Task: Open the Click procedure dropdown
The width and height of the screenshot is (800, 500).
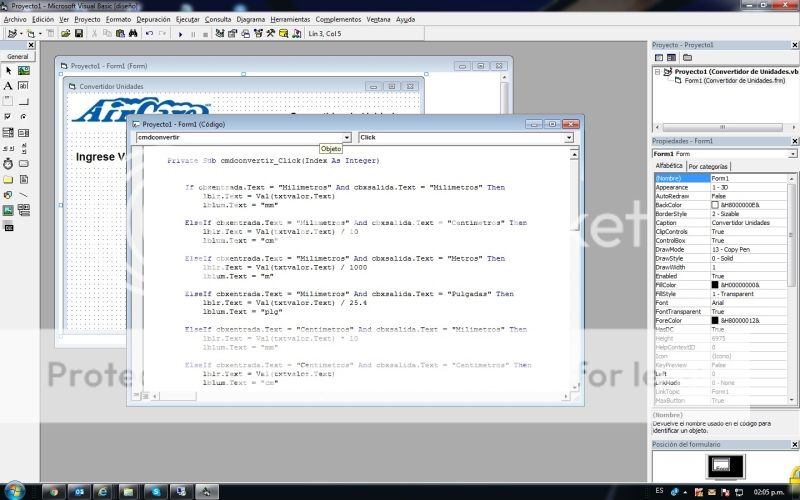Action: 568,137
